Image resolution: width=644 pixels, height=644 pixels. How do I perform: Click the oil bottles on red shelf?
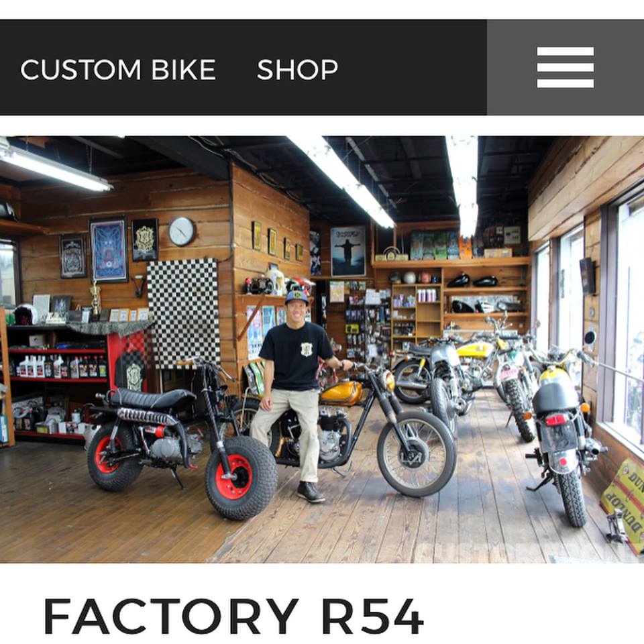point(58,366)
